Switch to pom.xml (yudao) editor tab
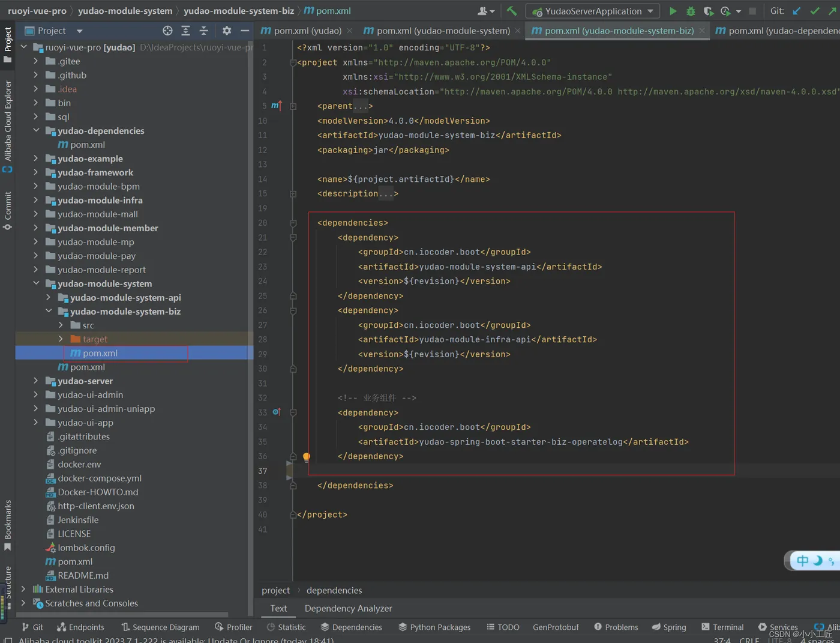 point(307,31)
